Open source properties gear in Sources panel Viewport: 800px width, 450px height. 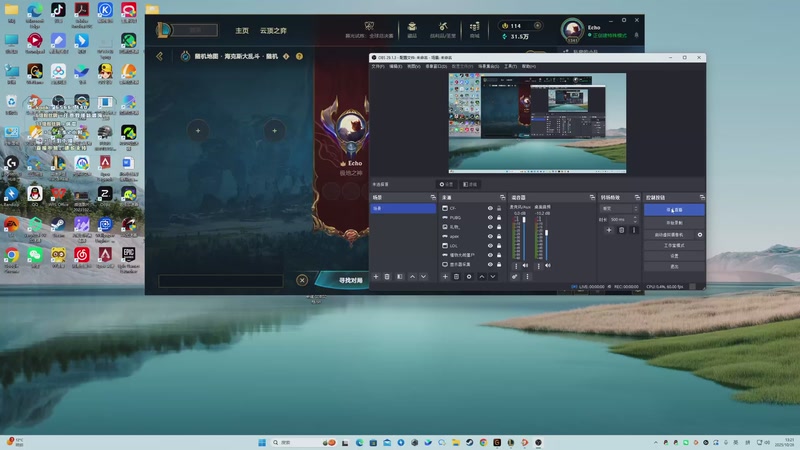[469, 277]
